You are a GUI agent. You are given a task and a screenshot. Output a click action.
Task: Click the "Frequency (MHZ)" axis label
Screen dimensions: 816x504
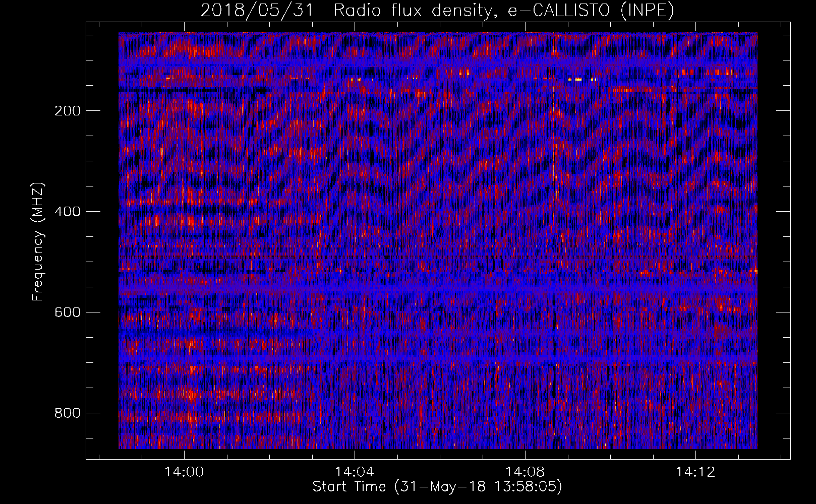coord(38,242)
